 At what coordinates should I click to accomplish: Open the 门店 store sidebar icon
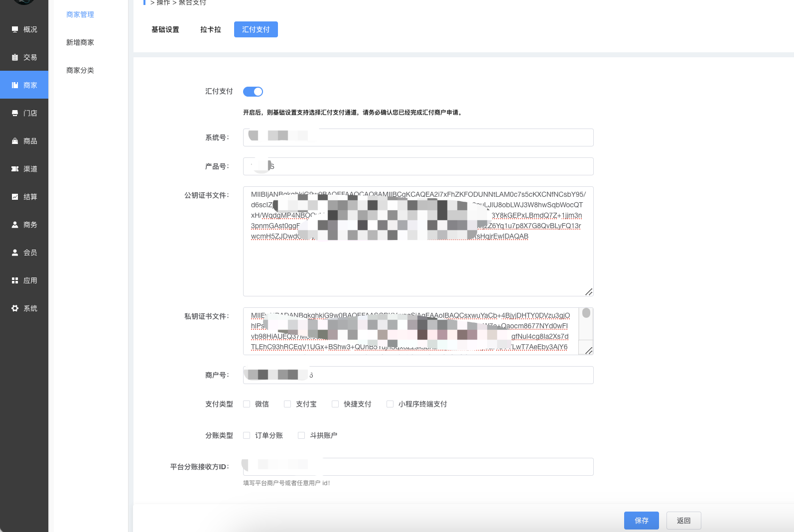click(x=15, y=113)
